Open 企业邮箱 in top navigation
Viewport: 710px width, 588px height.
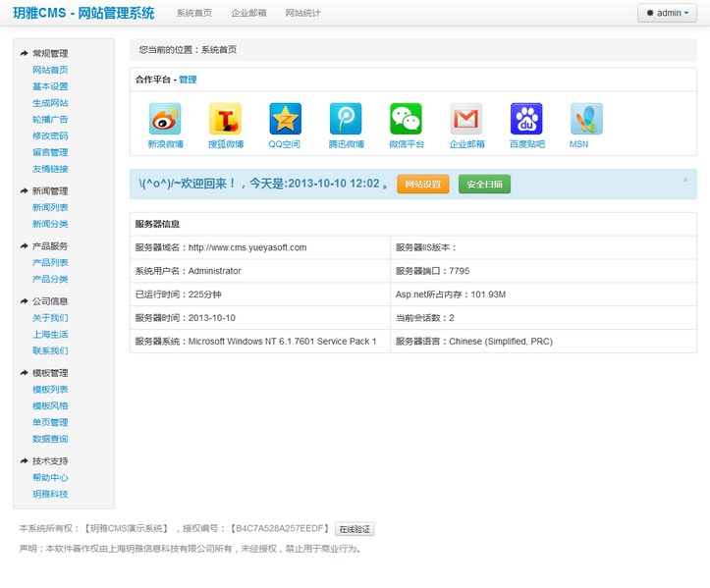point(248,13)
